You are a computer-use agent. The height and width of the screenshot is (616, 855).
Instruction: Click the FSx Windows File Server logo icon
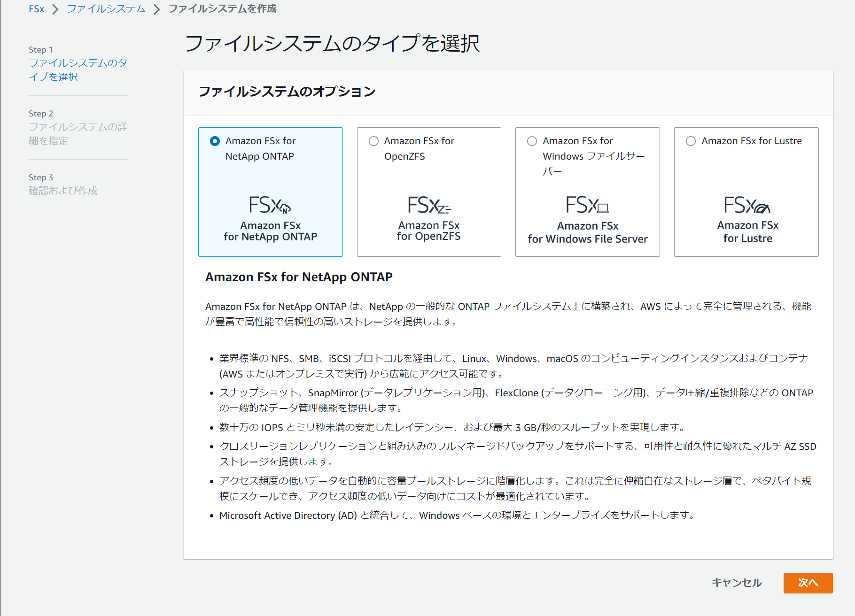tap(587, 205)
